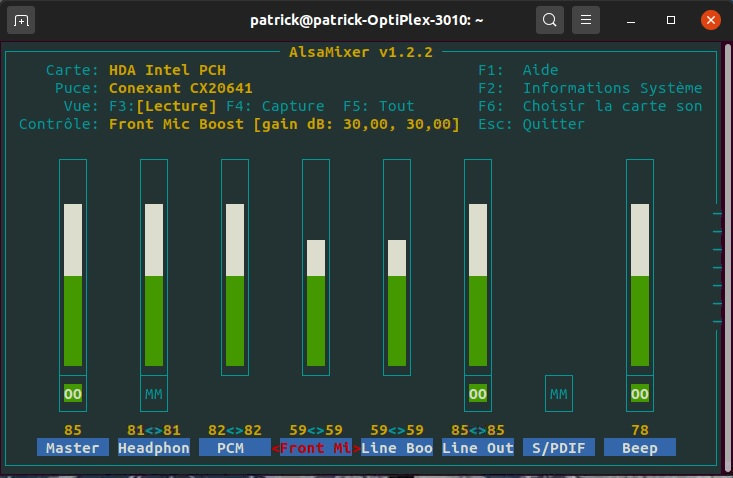Viewport: 733px width, 478px height.
Task: Click the PCM value 82<>82
Action: pyautogui.click(x=235, y=430)
